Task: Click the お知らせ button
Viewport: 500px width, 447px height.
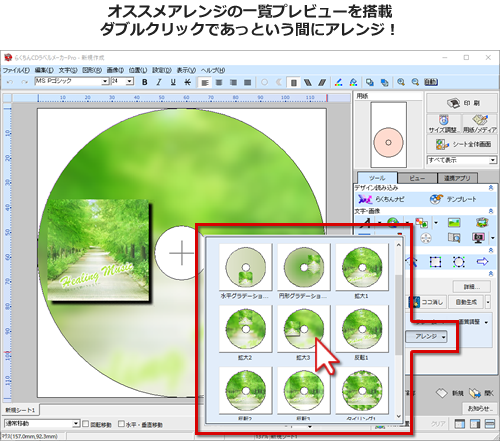Action: pos(479,408)
